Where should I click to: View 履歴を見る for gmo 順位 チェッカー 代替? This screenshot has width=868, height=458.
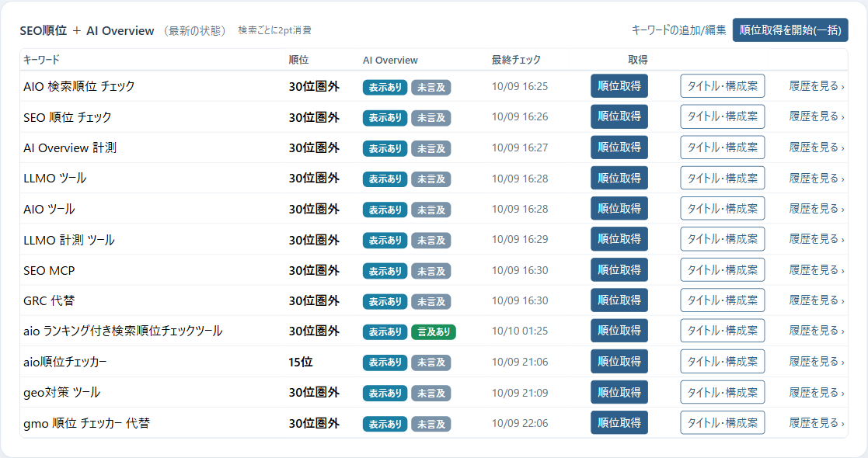[817, 422]
